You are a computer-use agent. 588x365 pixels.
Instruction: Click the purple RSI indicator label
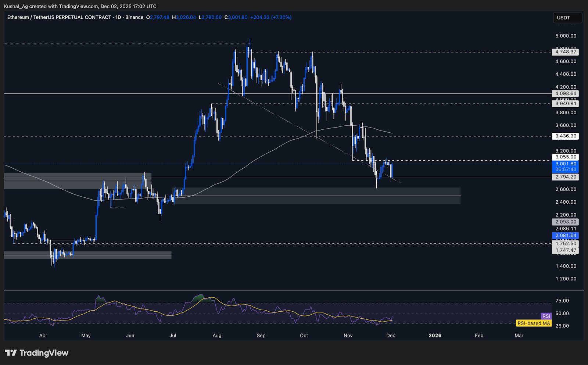click(546, 316)
